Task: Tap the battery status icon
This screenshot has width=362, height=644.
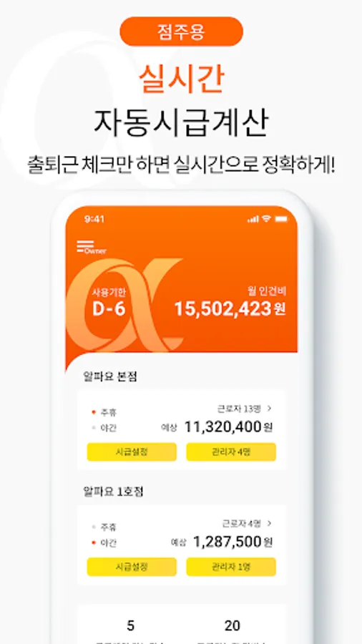Action: coord(282,220)
